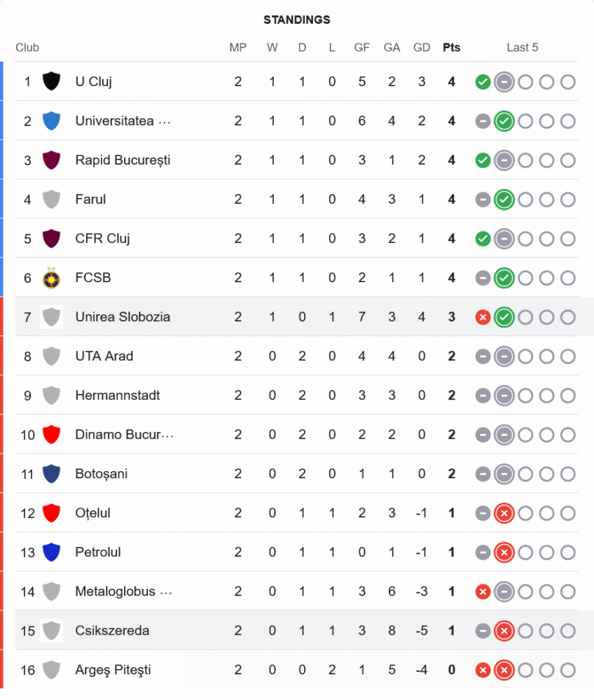Click Farul's highlighted latest win icon
The image size is (594, 700).
coord(504,199)
